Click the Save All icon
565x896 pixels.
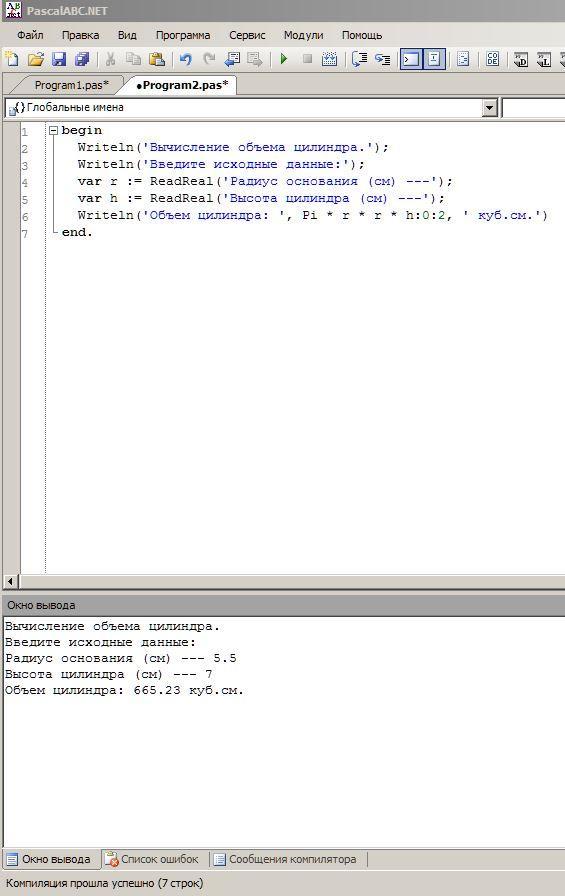pos(82,59)
